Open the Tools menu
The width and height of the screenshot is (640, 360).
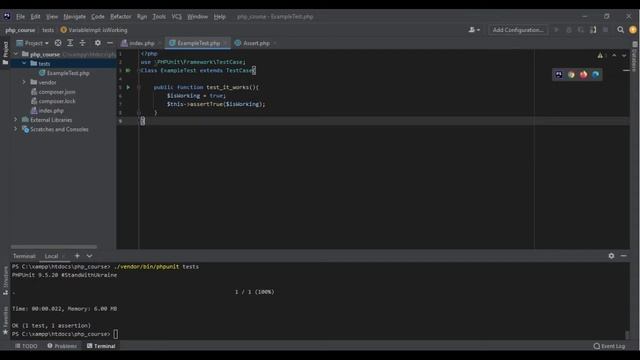tap(159, 17)
